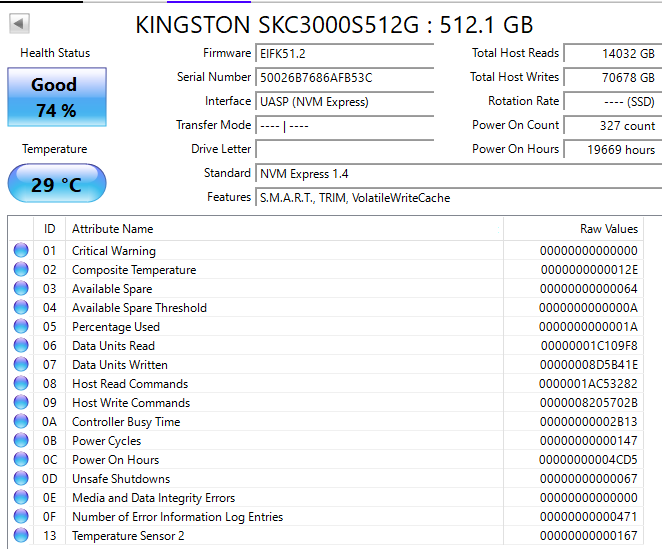Click status orb for Temperature Sensor 2
Image resolution: width=662 pixels, height=549 pixels.
[21, 535]
